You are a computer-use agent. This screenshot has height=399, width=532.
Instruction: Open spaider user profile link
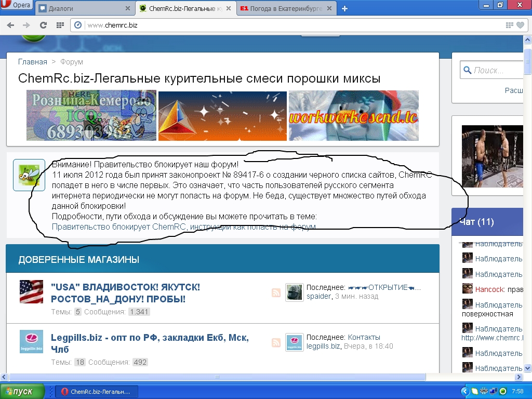[318, 296]
